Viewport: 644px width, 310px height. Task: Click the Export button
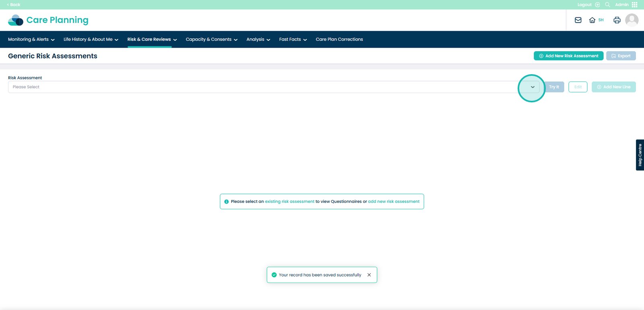(x=621, y=56)
